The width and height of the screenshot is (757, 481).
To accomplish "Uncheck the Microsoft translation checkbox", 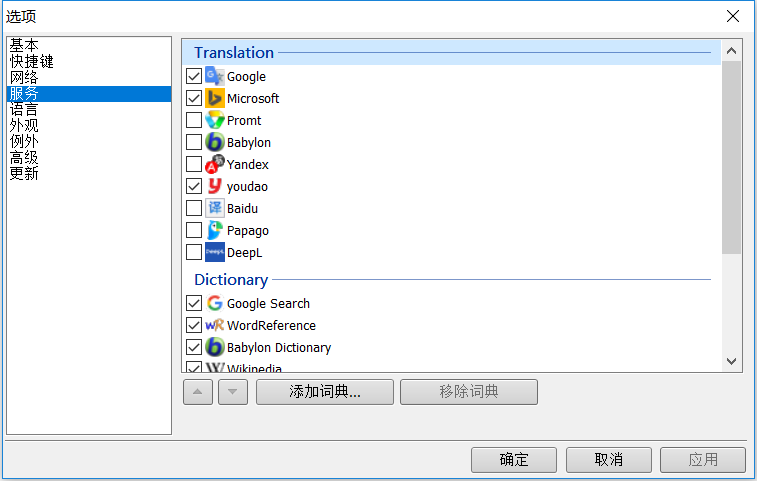I will (194, 99).
